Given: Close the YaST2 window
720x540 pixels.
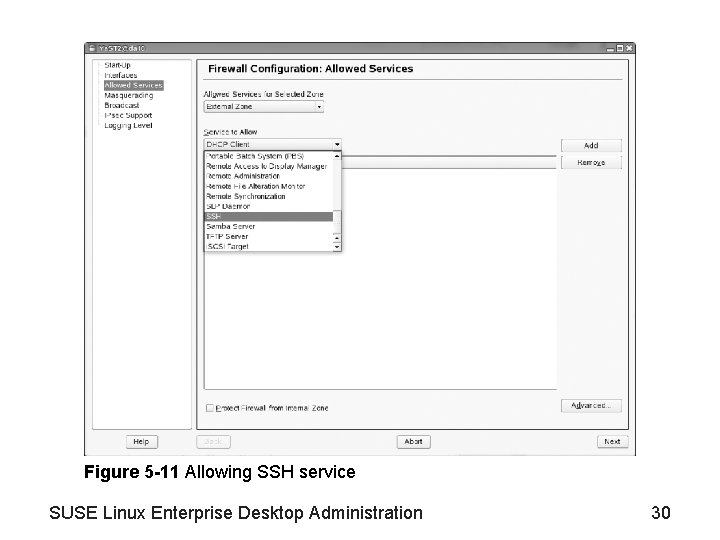Looking at the screenshot, I should click(629, 48).
